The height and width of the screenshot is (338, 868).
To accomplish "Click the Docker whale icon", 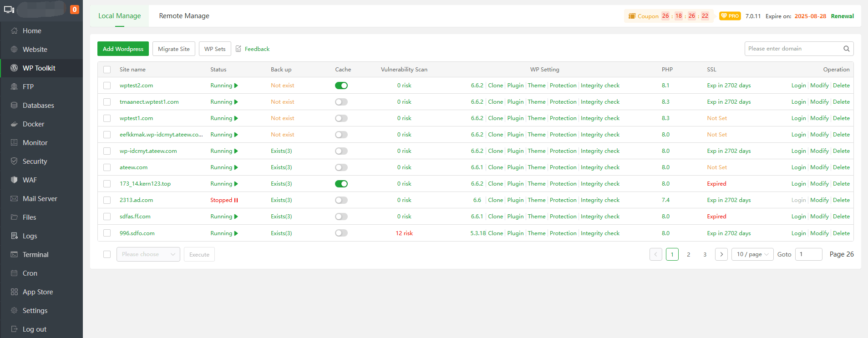I will pos(14,124).
